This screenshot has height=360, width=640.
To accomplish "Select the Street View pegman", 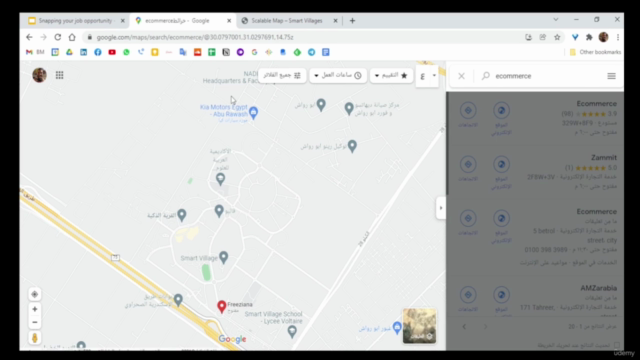I will (x=35, y=338).
